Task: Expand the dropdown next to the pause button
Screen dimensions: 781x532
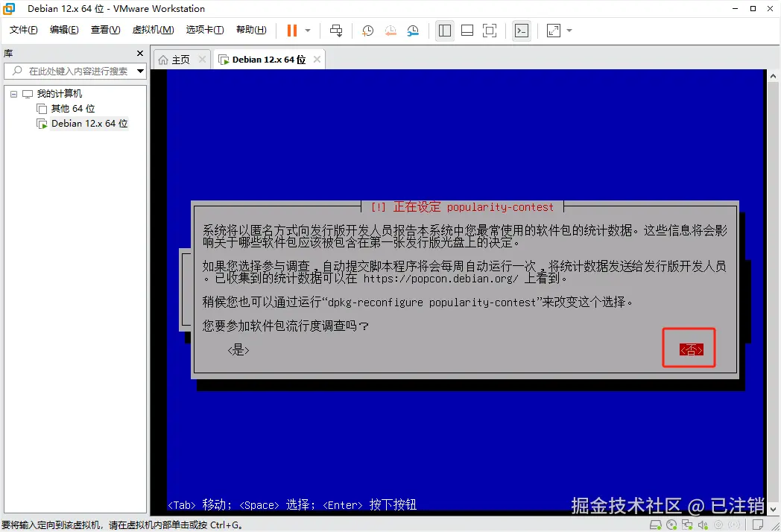Action: (307, 31)
